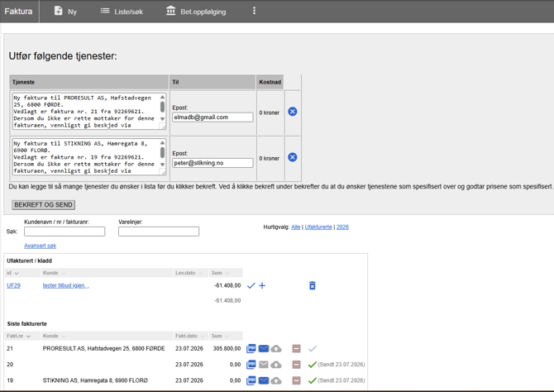This screenshot has height=392, width=554.
Task: Click the new document icon beside Ny
Action: click(59, 11)
